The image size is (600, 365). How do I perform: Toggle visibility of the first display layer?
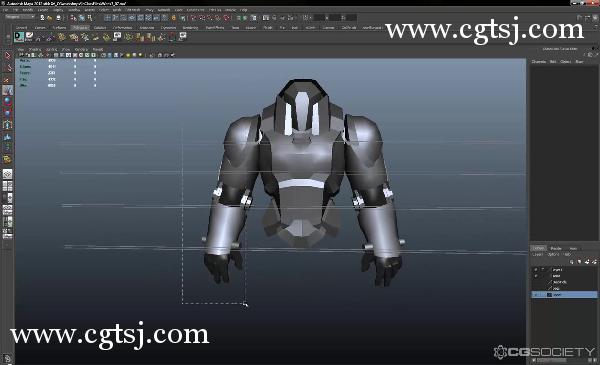[x=536, y=269]
